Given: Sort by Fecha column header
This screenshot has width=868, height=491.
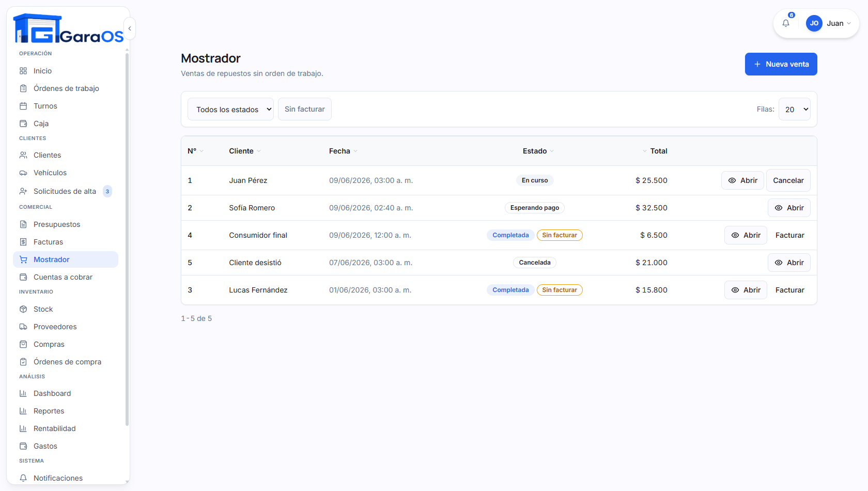Looking at the screenshot, I should 343,151.
